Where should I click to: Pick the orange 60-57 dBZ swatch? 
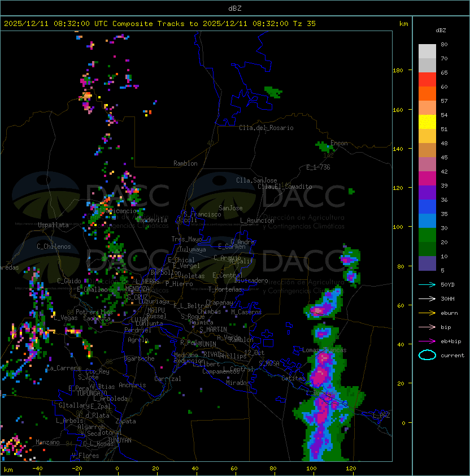[427, 93]
